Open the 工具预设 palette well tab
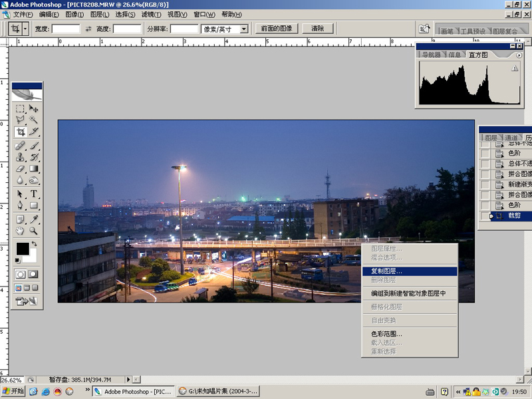Screen dimensions: 532x399 coord(473,31)
